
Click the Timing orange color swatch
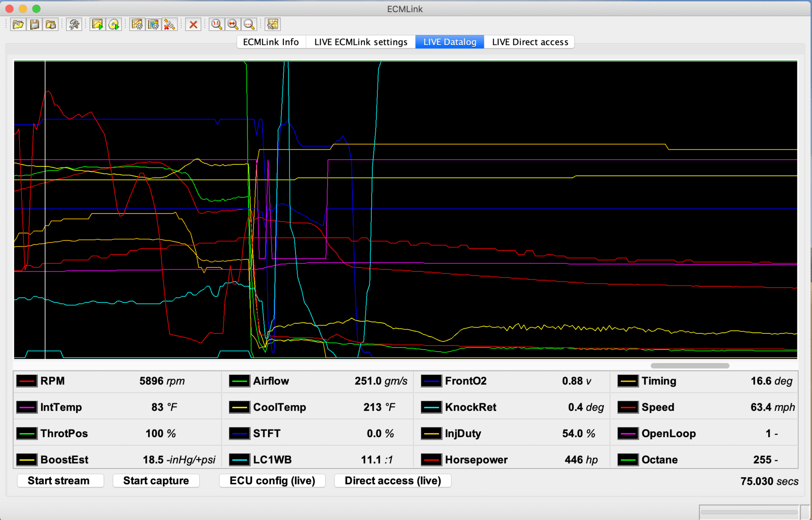(628, 381)
